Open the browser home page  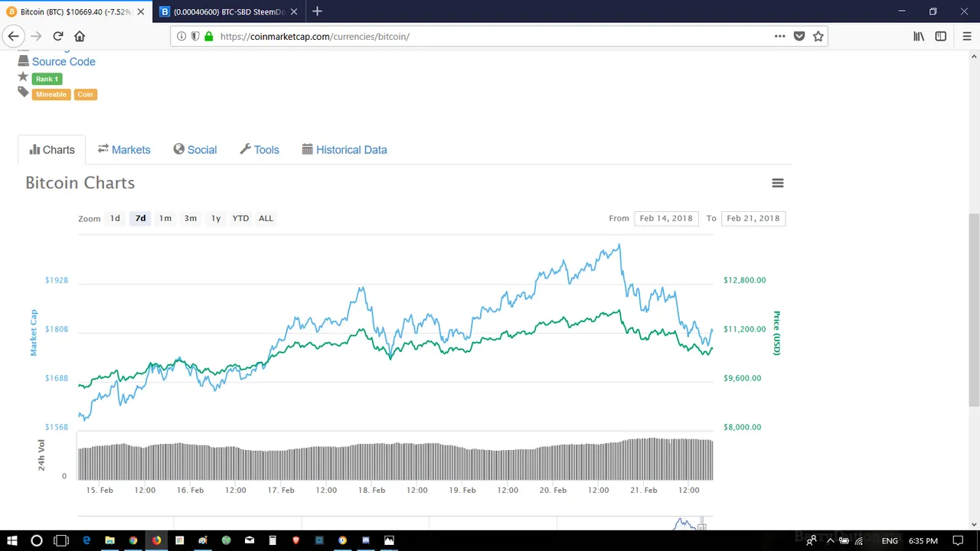click(x=80, y=36)
